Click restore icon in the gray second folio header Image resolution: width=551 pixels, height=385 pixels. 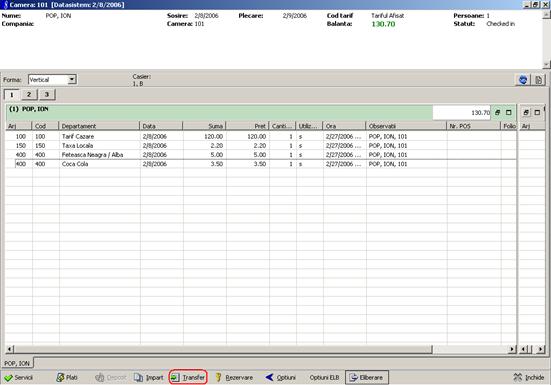(526, 112)
